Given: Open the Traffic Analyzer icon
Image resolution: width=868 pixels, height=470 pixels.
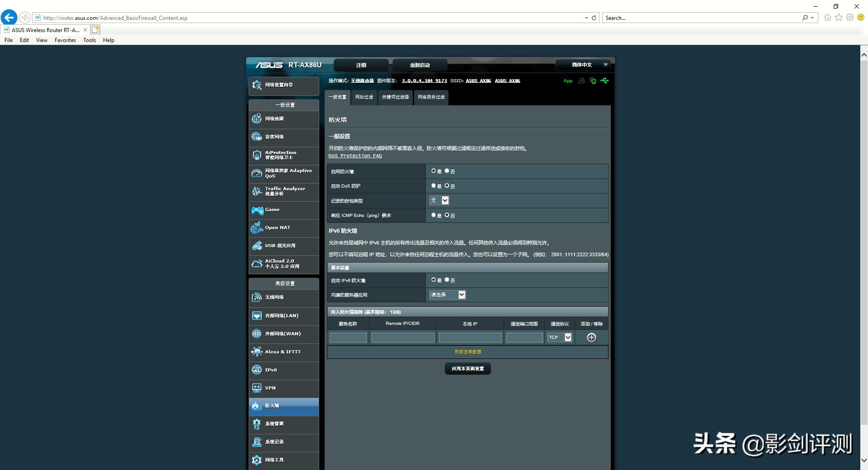Looking at the screenshot, I should 257,191.
